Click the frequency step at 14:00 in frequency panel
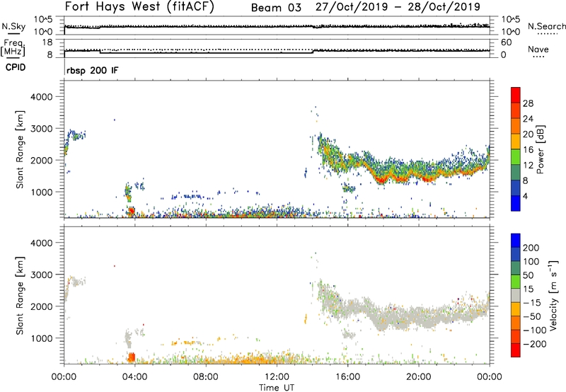This screenshot has height=392, width=566. [313, 52]
